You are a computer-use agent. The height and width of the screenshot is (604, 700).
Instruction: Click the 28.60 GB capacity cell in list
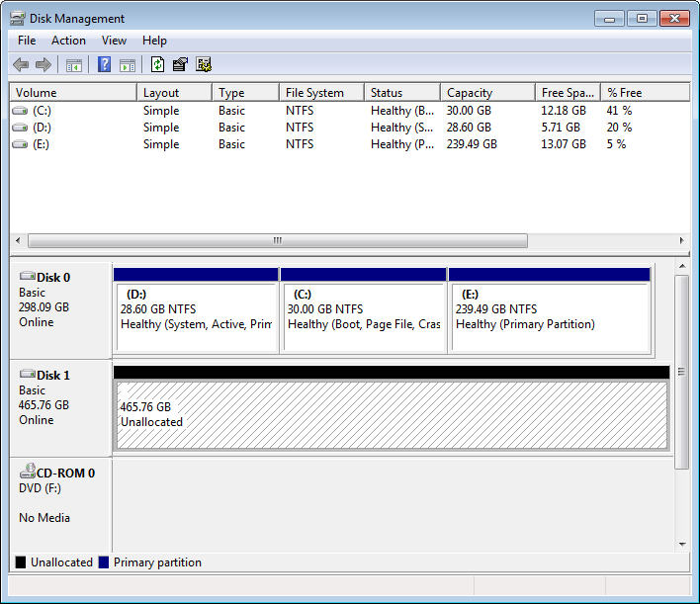(469, 128)
